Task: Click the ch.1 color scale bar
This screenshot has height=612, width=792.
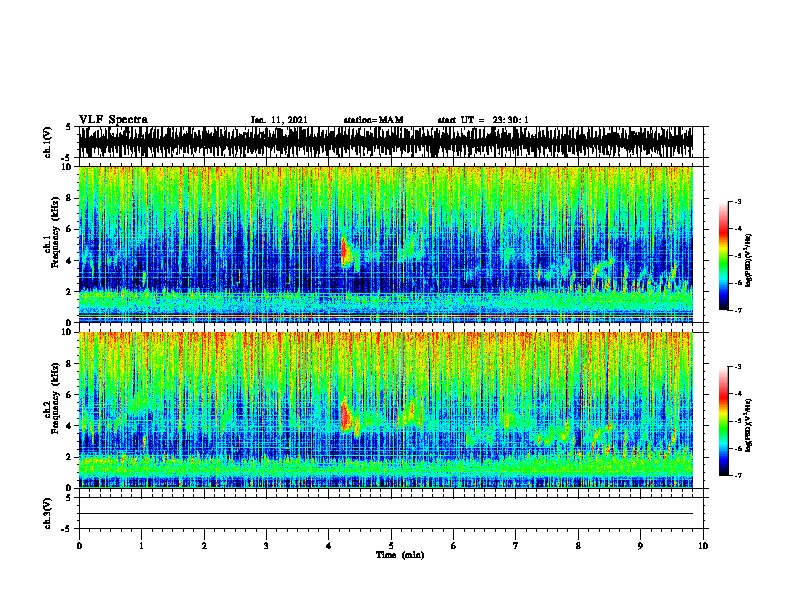Action: [x=723, y=256]
